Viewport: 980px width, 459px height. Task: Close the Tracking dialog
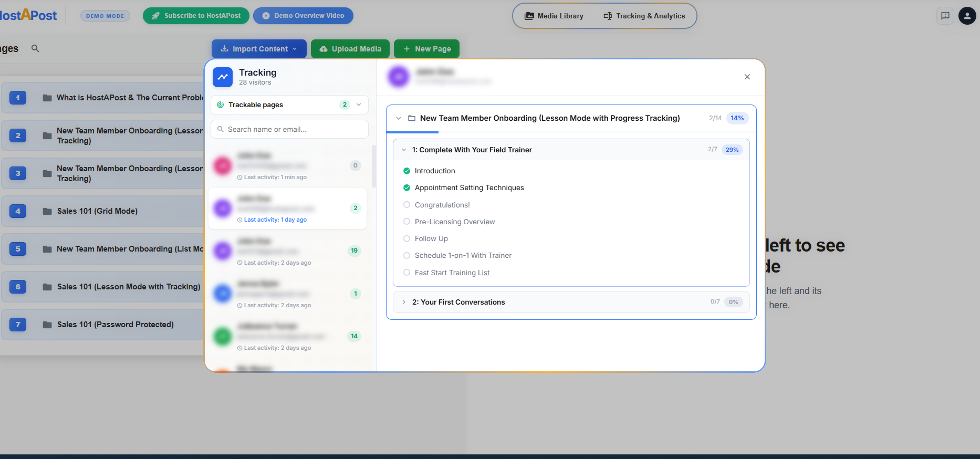tap(747, 77)
